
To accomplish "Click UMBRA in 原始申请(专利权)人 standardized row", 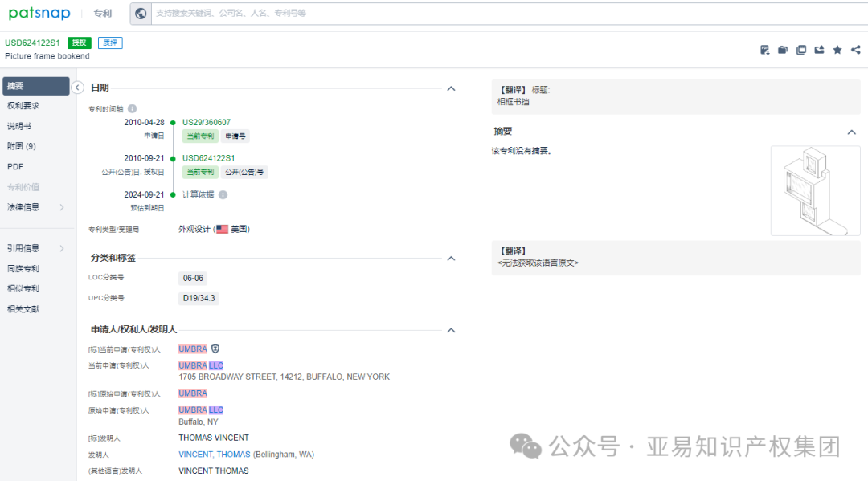I will (x=193, y=393).
